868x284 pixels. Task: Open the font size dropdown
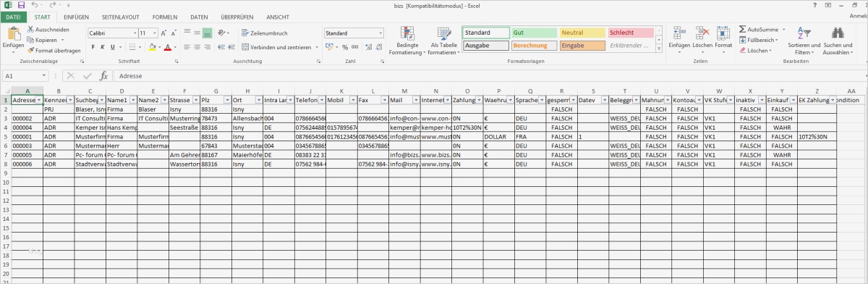(x=155, y=33)
